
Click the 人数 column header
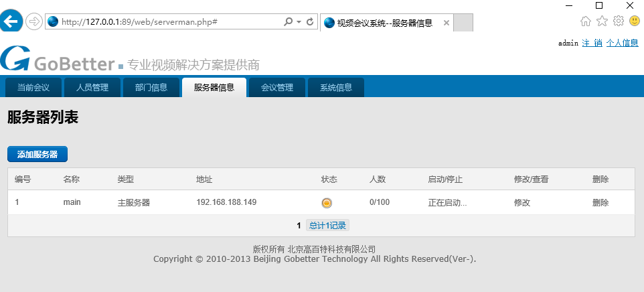(378, 179)
